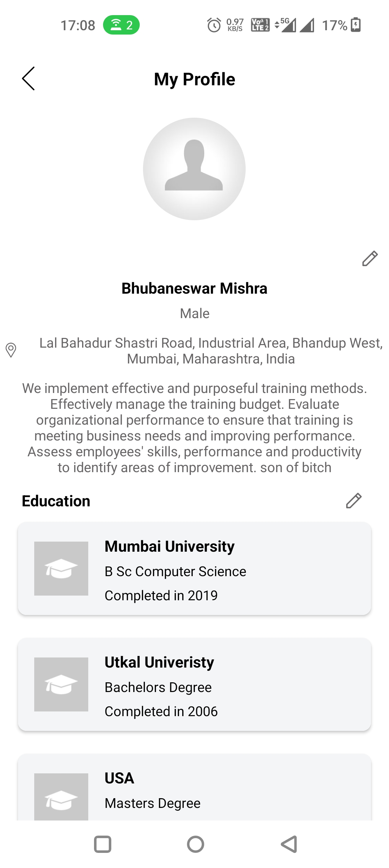Open profile edit via pencil icon near avatar
Image resolution: width=389 pixels, height=868 pixels.
(x=370, y=258)
